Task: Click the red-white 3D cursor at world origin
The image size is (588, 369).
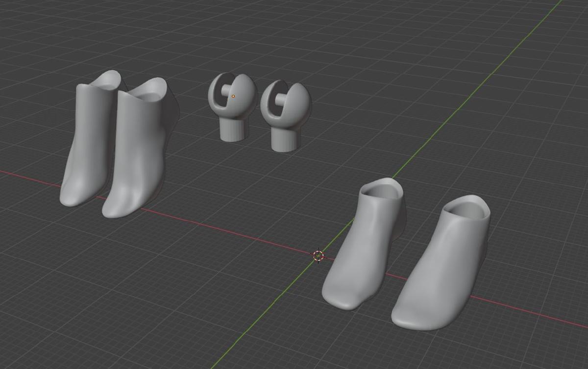Action: pyautogui.click(x=318, y=256)
